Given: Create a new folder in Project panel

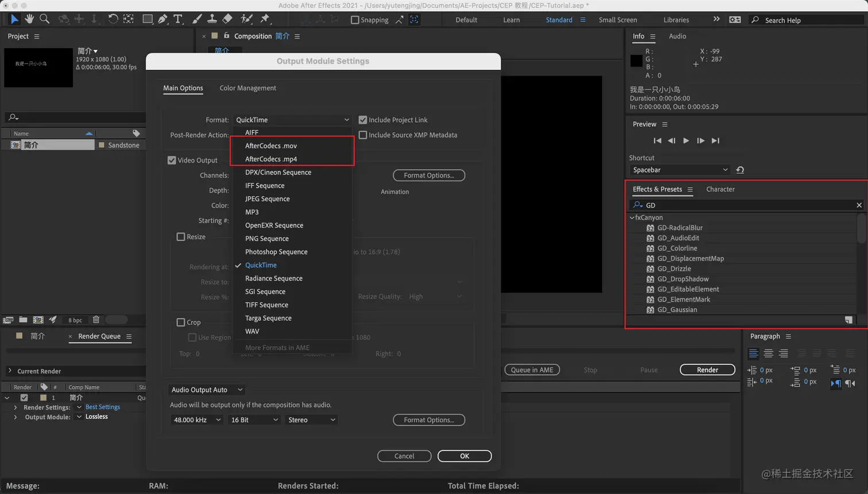Looking at the screenshot, I should point(23,320).
